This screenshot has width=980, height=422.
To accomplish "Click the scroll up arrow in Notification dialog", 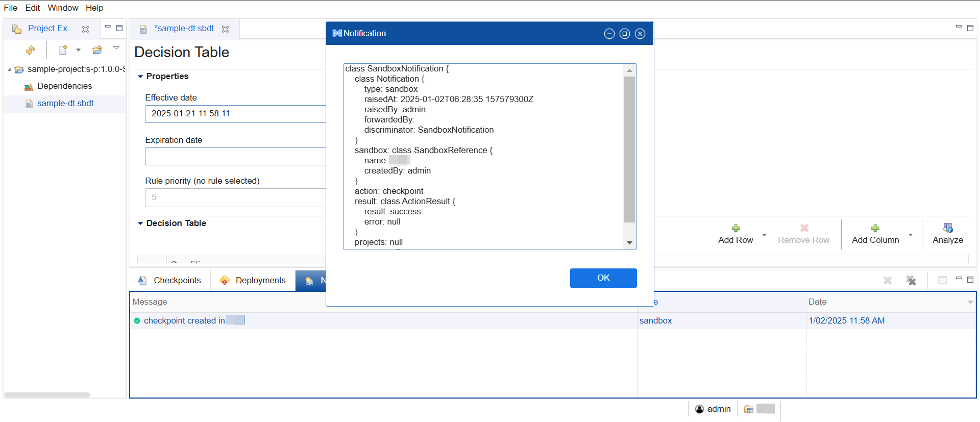I will point(630,70).
